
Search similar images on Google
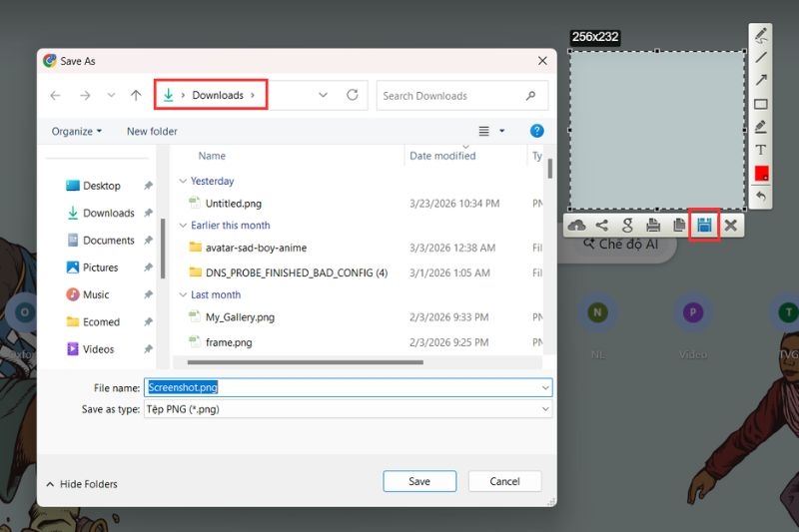coord(627,225)
